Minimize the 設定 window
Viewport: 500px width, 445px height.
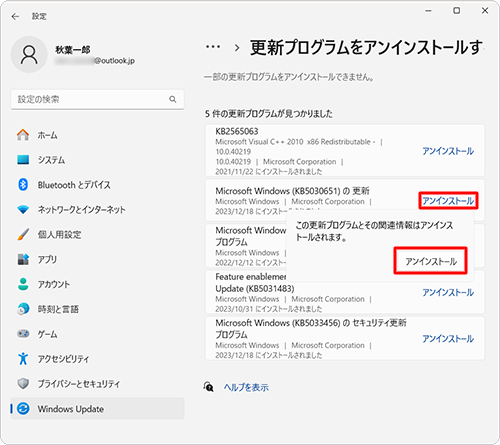(428, 11)
